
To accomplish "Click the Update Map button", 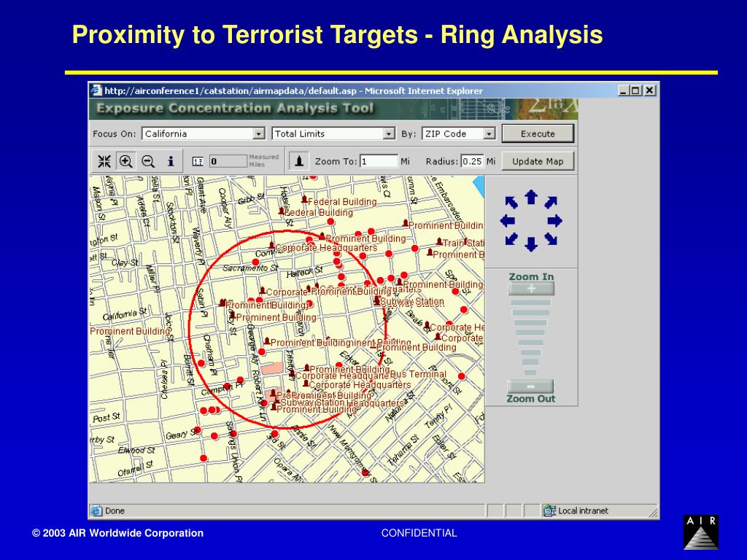I will 538,161.
